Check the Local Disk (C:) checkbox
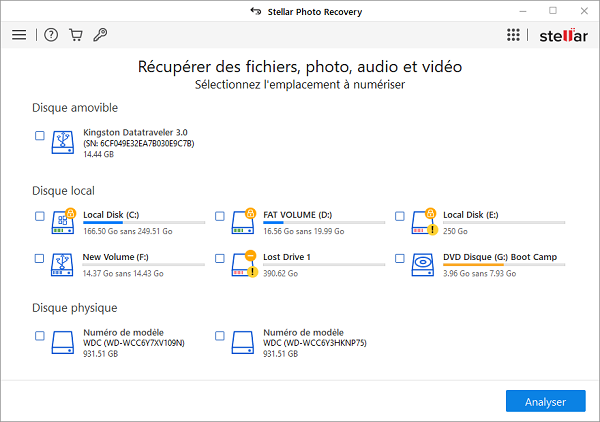Screen dimensions: 600x422 tap(39, 216)
